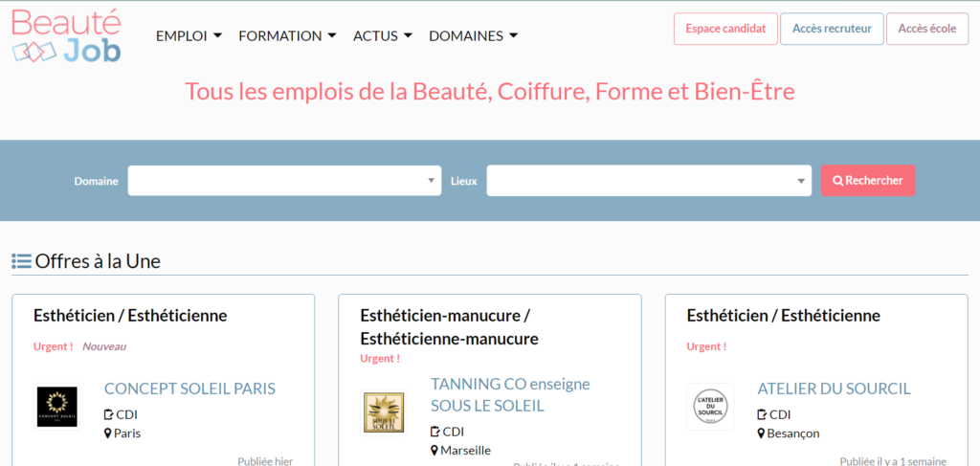Click the Lieux label
This screenshot has width=980, height=466.
click(x=464, y=181)
